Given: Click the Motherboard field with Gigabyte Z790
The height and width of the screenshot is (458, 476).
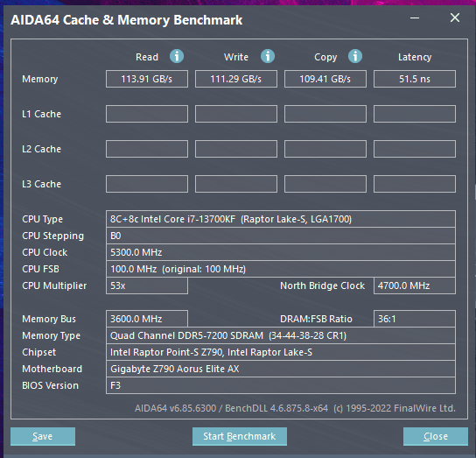Looking at the screenshot, I should (x=281, y=369).
